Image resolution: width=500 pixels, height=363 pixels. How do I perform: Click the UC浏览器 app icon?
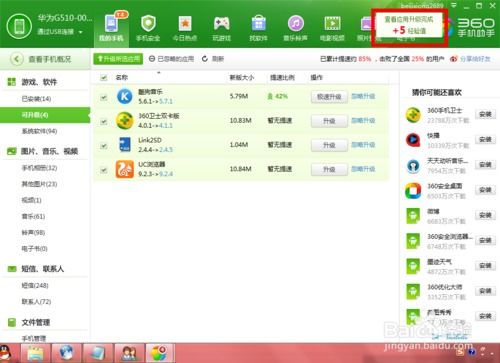click(x=125, y=169)
